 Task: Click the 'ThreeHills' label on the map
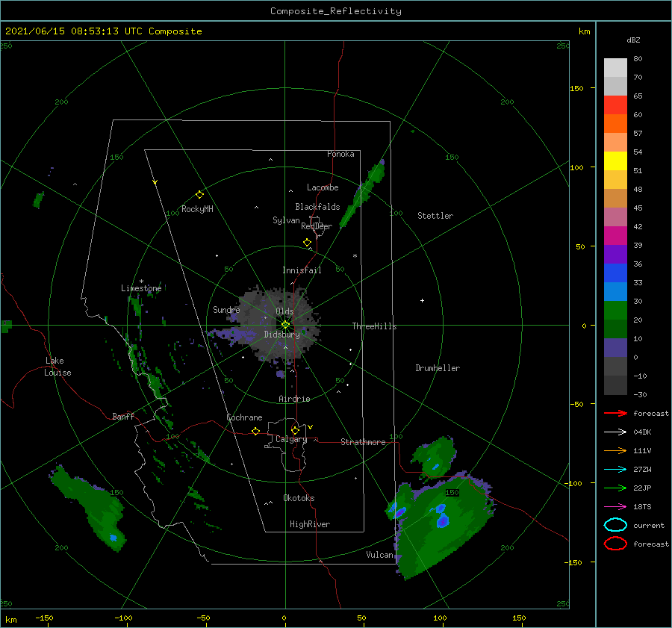click(374, 326)
